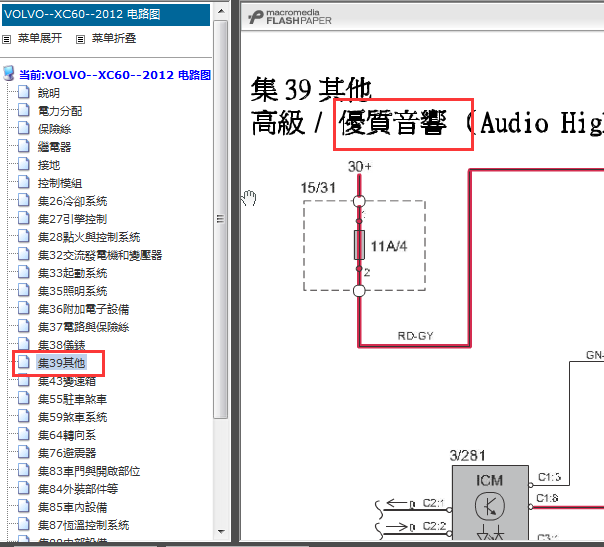This screenshot has height=547, width=604.
Task: Click the page icon beside 集84外裝部件等
Action: pyautogui.click(x=24, y=488)
